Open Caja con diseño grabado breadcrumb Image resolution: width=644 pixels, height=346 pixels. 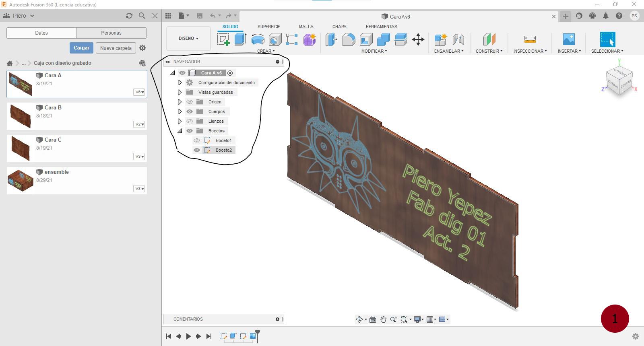(x=62, y=63)
